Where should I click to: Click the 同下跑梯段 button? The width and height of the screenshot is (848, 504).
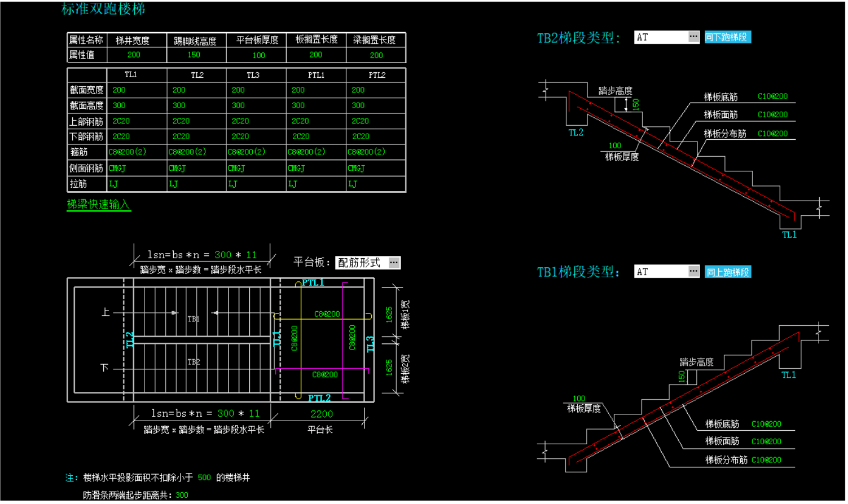[x=727, y=37]
